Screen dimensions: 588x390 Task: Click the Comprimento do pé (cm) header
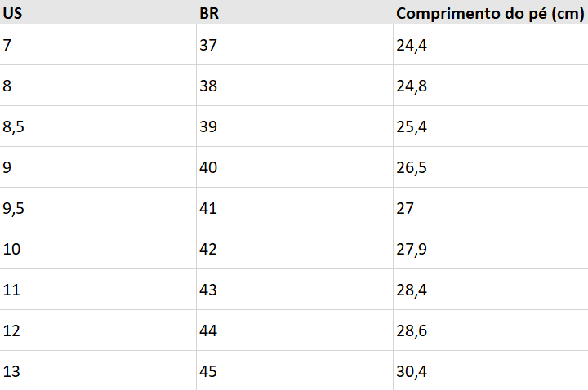tap(489, 14)
